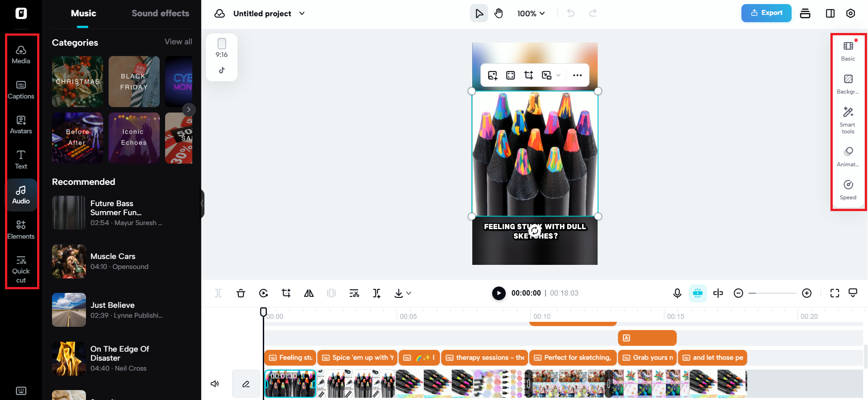The width and height of the screenshot is (868, 400).
Task: Click the cloud save icon beside project name
Action: pos(220,14)
